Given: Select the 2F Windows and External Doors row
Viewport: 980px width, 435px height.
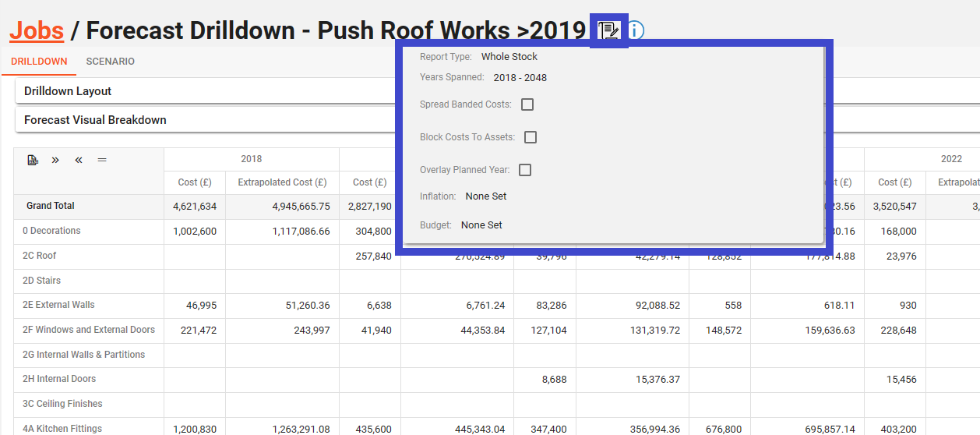Looking at the screenshot, I should (89, 330).
